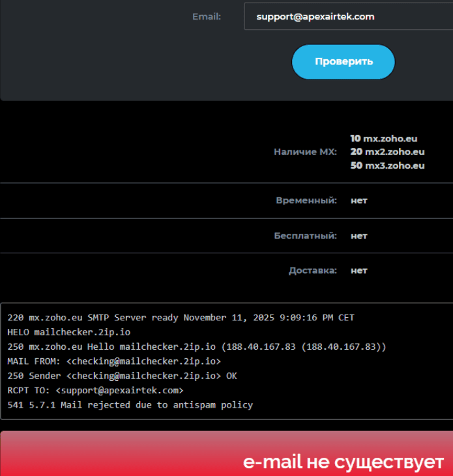Click the Доставка row label
This screenshot has width=453, height=476.
tap(313, 270)
